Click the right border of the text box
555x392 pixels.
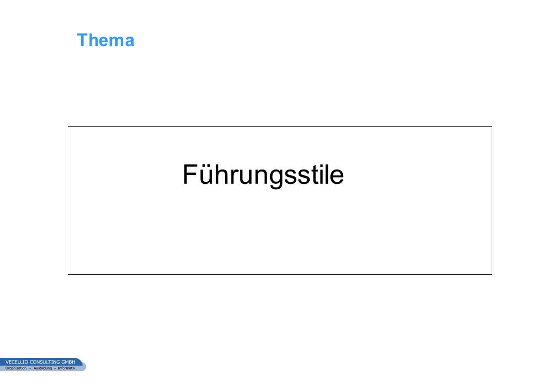pyautogui.click(x=492, y=200)
